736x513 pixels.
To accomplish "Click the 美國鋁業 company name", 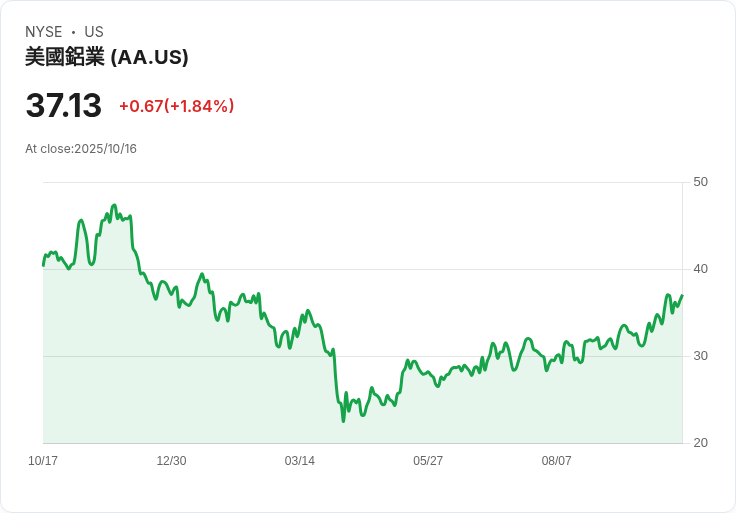I will click(x=65, y=57).
